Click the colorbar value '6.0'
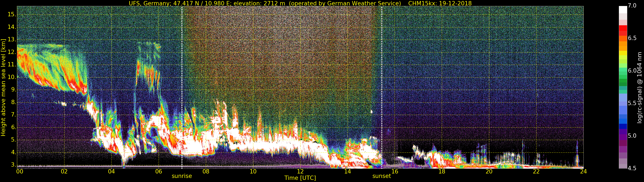The image size is (644, 182). pyautogui.click(x=632, y=71)
